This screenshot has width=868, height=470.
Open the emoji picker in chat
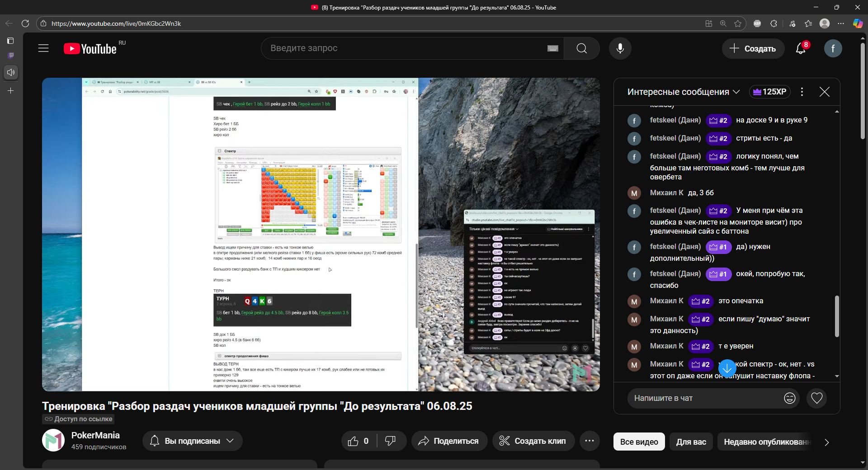(x=790, y=398)
